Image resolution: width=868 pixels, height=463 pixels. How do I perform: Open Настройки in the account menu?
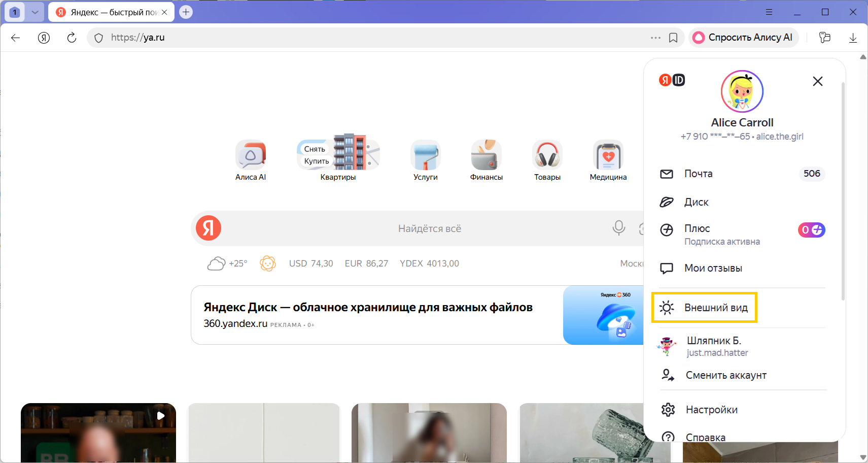[x=742, y=410]
